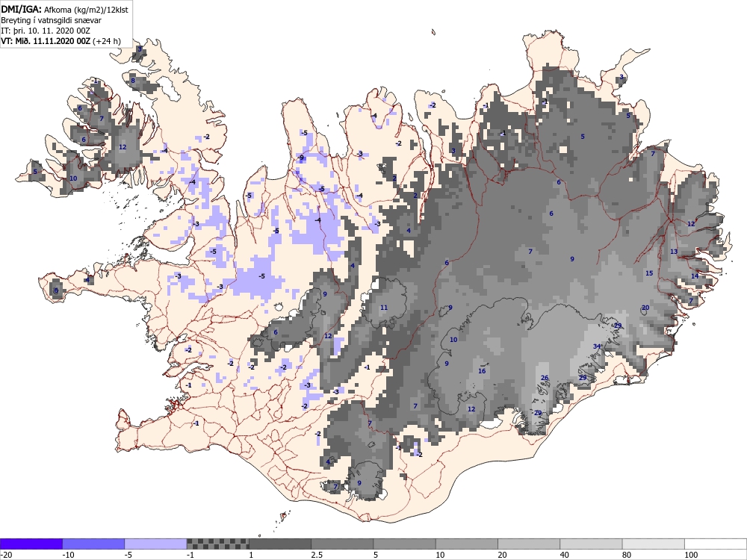Click the '14' value in the eastern fjords
The width and height of the screenshot is (747, 560).
(x=695, y=276)
